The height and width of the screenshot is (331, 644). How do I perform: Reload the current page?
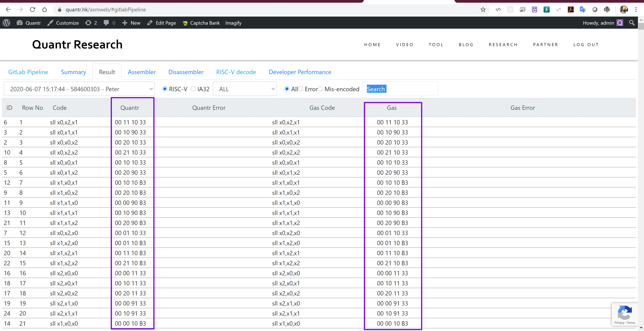[x=33, y=10]
